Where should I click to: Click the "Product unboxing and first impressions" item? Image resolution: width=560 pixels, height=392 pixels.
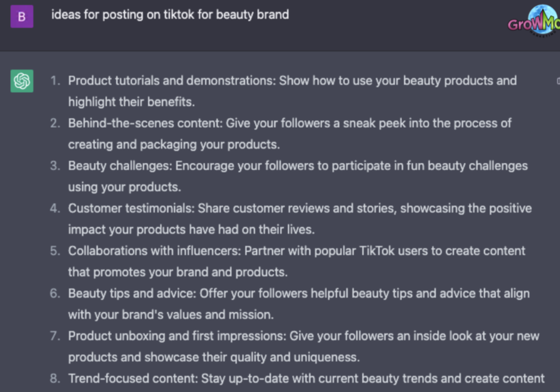click(303, 336)
